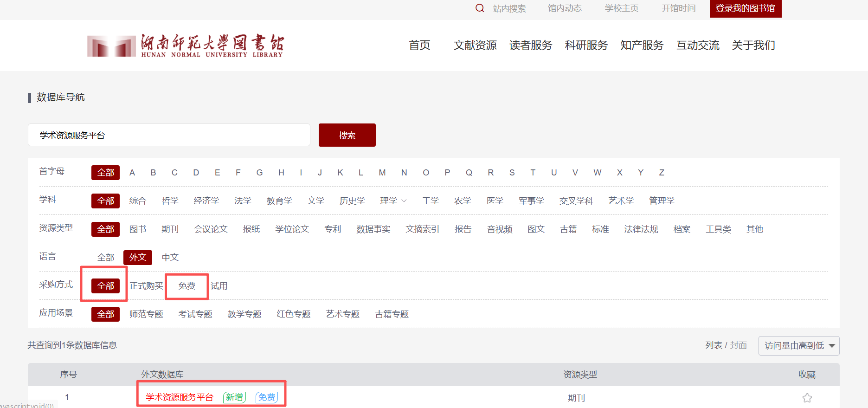Image resolution: width=868 pixels, height=408 pixels.
Task: Open the 读者服务 menu
Action: [x=531, y=45]
